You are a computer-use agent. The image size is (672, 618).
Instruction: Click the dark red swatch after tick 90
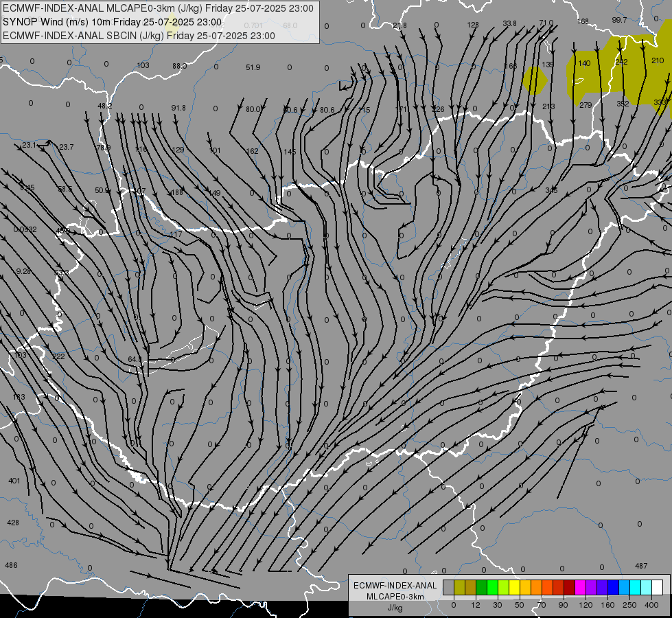pyautogui.click(x=569, y=587)
